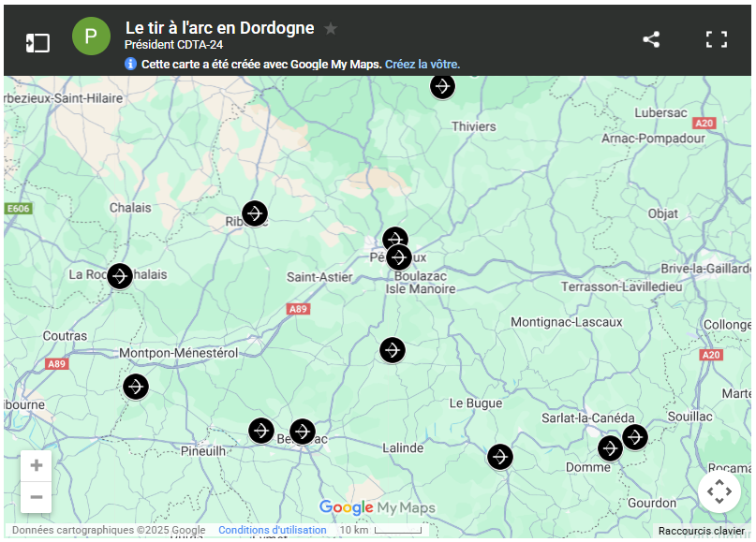
Task: Zoom out with the minus button
Action: [37, 496]
